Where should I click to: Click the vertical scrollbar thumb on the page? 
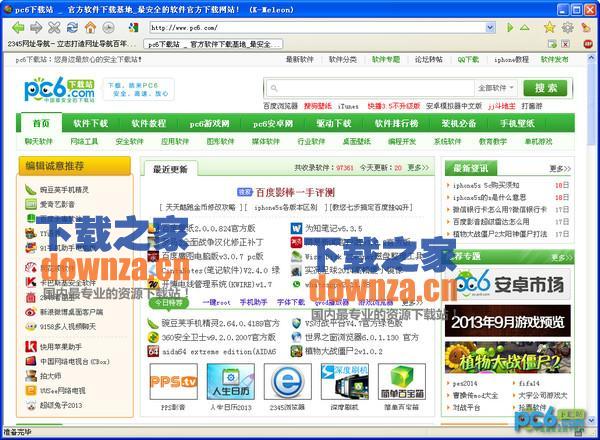591,105
